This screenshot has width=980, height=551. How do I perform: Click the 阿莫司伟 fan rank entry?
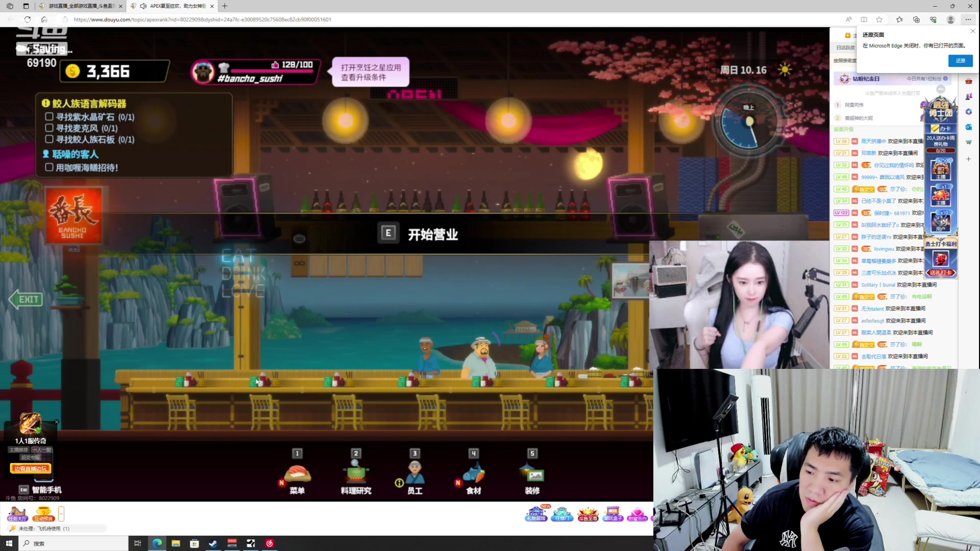854,105
